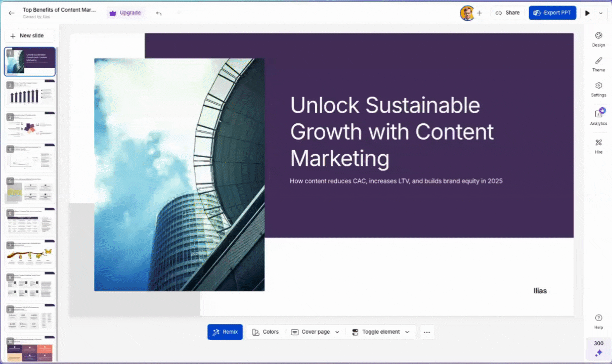The height and width of the screenshot is (364, 612).
Task: Click the back arrow icon
Action: [x=12, y=13]
